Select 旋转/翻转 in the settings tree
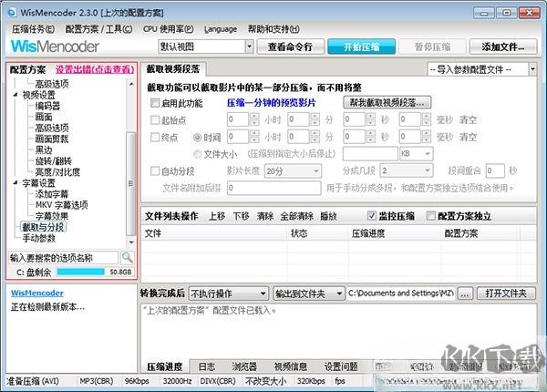Viewport: 547px width, 392px height. (54, 160)
